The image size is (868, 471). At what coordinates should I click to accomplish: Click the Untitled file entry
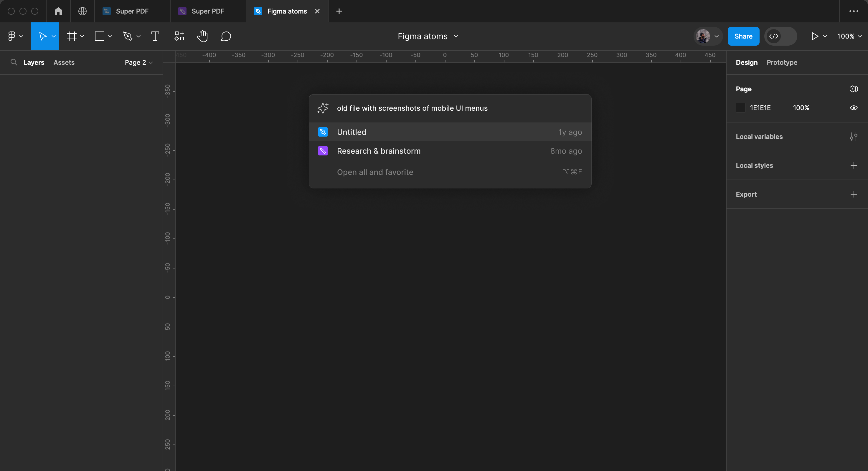(450, 132)
